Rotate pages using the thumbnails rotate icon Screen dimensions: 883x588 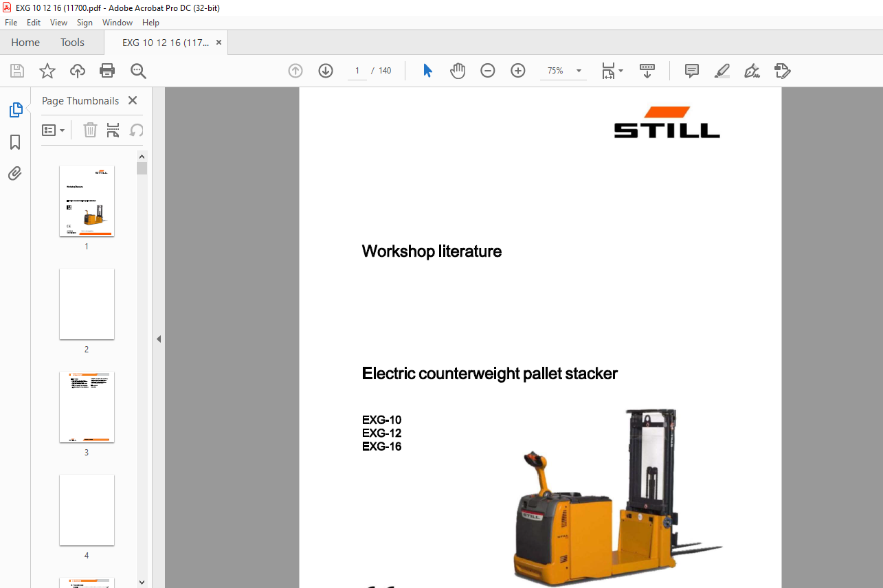[x=137, y=130]
